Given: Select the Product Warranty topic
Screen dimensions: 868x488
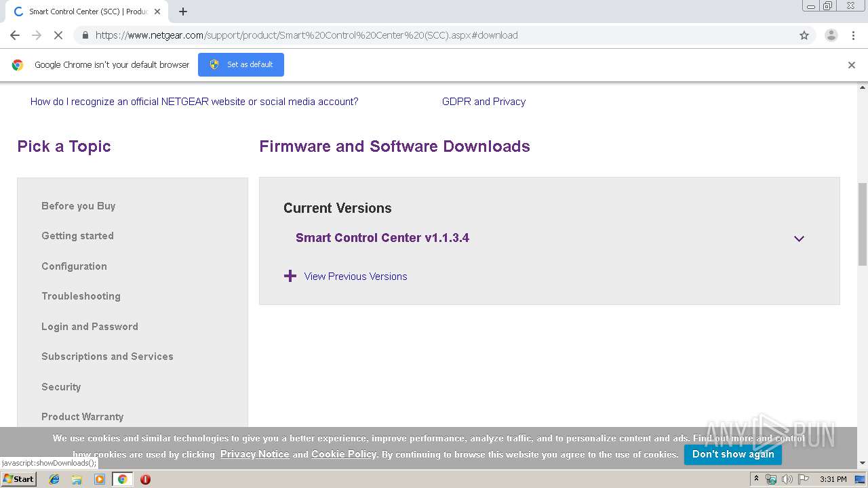Looking at the screenshot, I should click(x=83, y=417).
